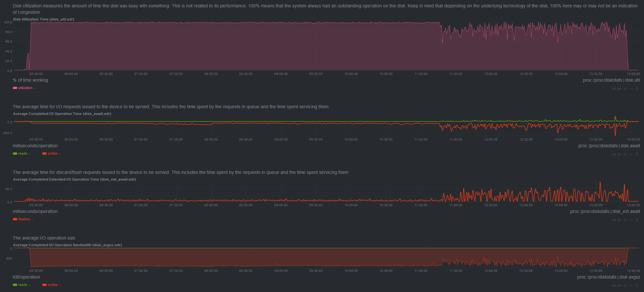The image size is (644, 292).
Task: Click 'proc:/proc/diskstats | disk.avgsz' label
Action: click(609, 277)
